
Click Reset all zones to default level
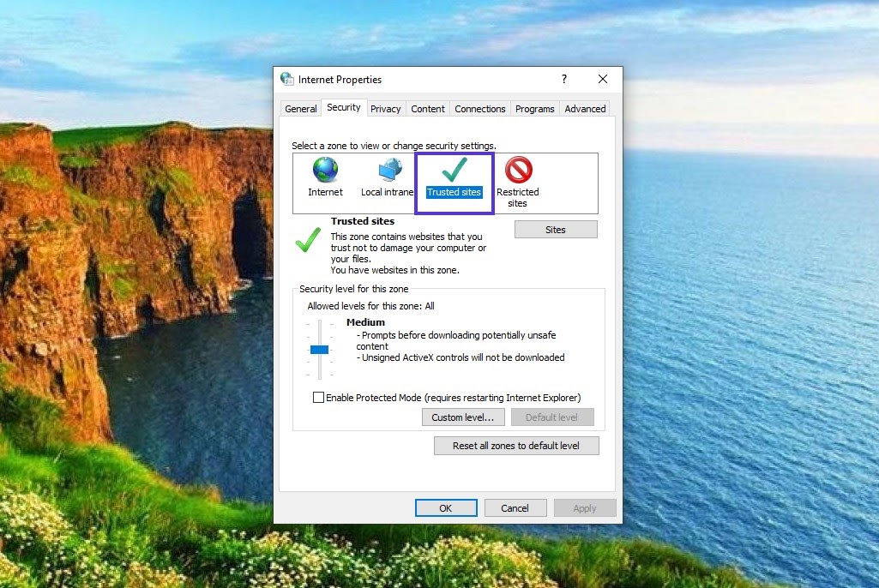[x=515, y=445]
